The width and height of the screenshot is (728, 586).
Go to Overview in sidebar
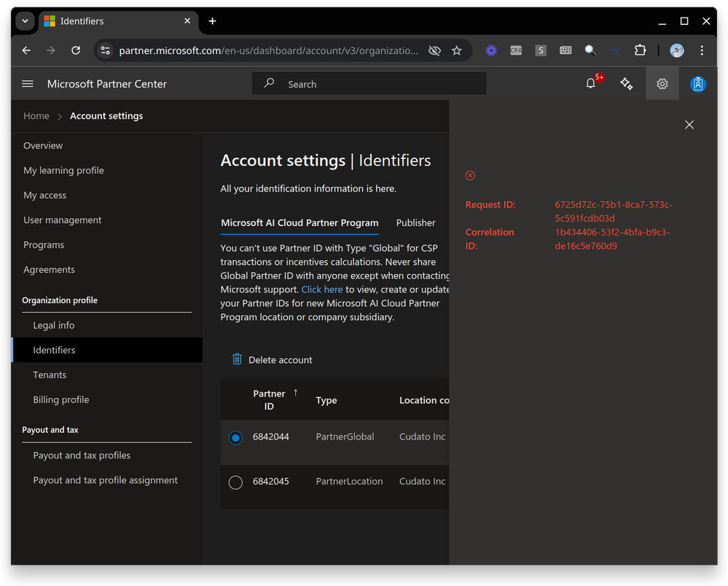(43, 146)
